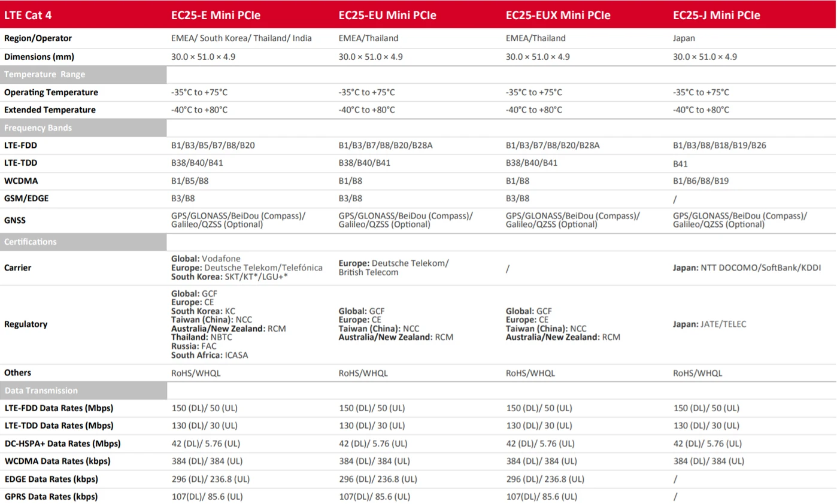Click the Carrier row label
This screenshot has height=504, width=837.
coord(18,268)
